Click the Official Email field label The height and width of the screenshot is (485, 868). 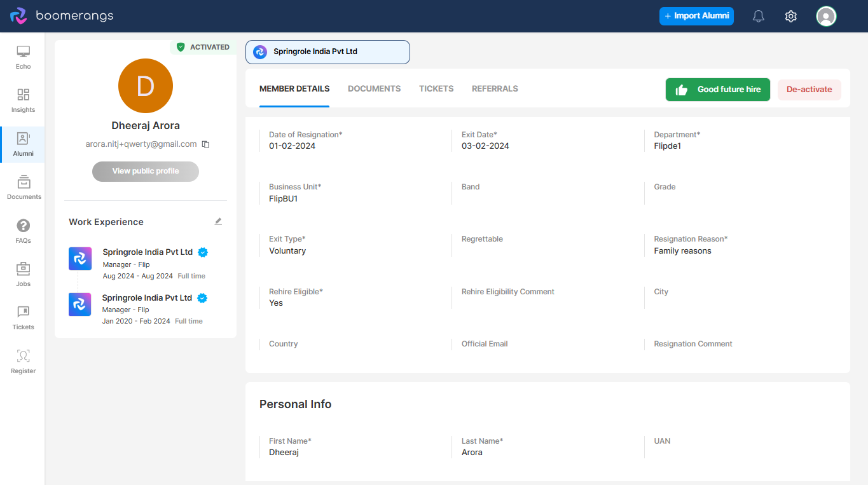[x=485, y=344]
